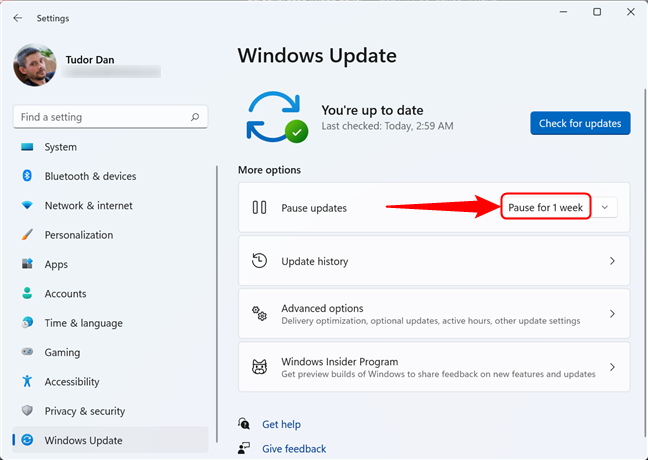This screenshot has height=460, width=648.
Task: Click Pause for 1 week button
Action: click(x=546, y=207)
